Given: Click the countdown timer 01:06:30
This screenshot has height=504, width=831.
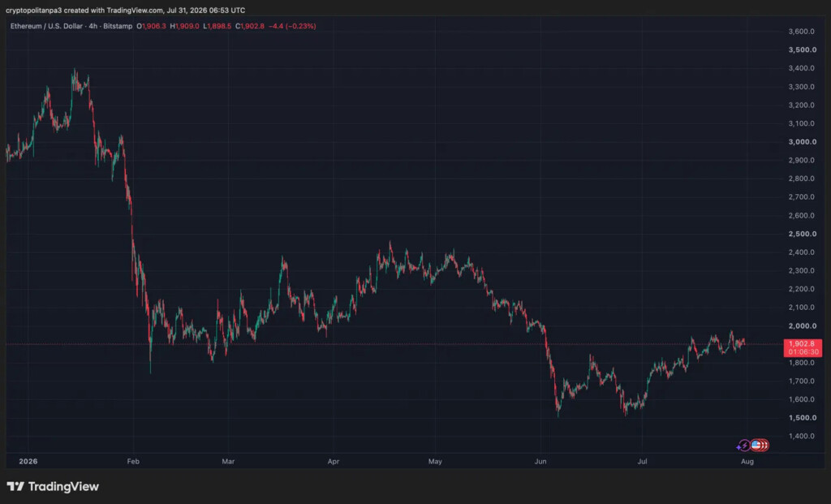Looking at the screenshot, I should pos(803,352).
